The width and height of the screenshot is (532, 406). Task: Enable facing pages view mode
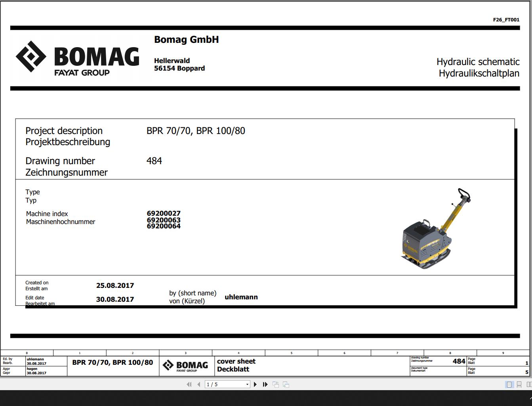tap(529, 384)
